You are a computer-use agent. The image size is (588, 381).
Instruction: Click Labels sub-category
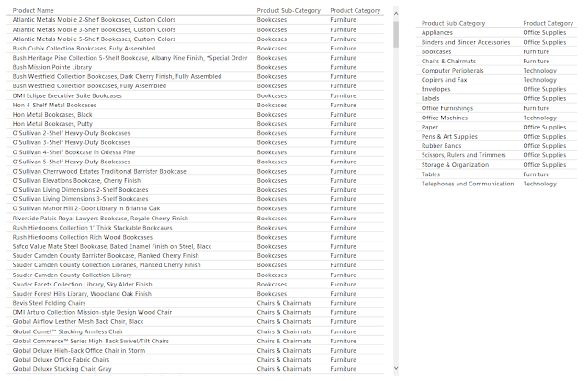430,98
